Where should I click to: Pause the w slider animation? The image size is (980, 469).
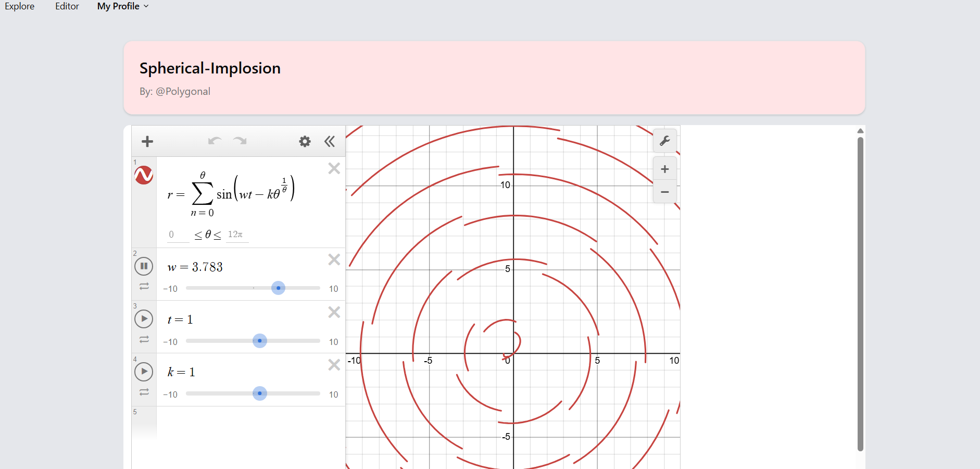click(x=144, y=266)
